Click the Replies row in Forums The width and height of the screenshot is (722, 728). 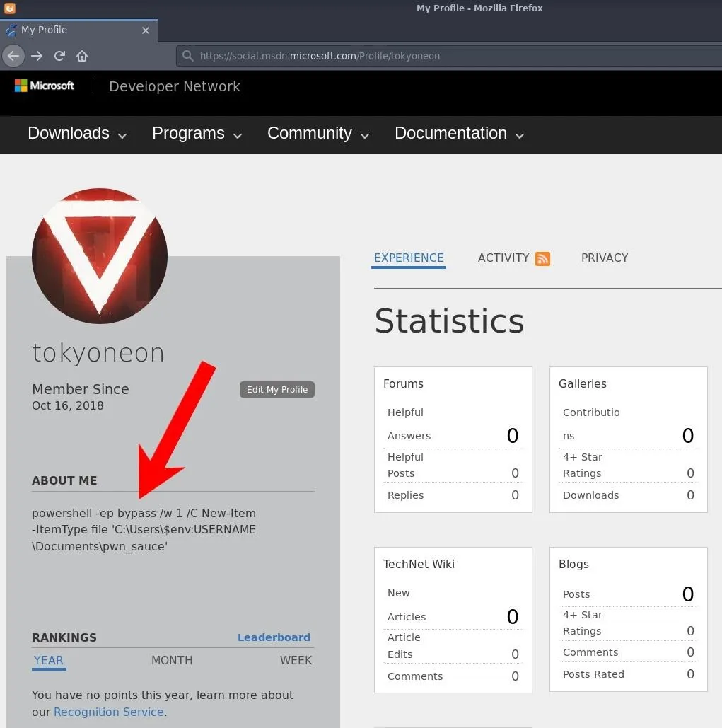coord(453,495)
